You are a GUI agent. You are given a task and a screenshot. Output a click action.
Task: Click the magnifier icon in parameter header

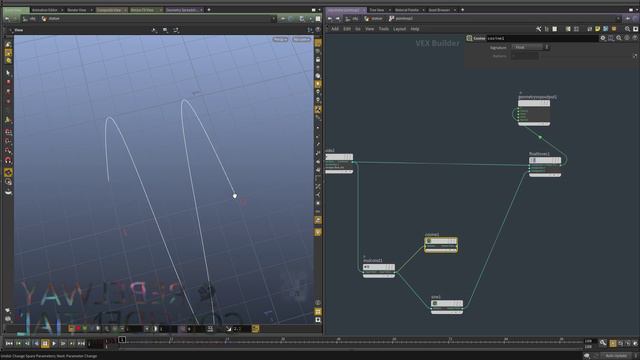coord(619,38)
